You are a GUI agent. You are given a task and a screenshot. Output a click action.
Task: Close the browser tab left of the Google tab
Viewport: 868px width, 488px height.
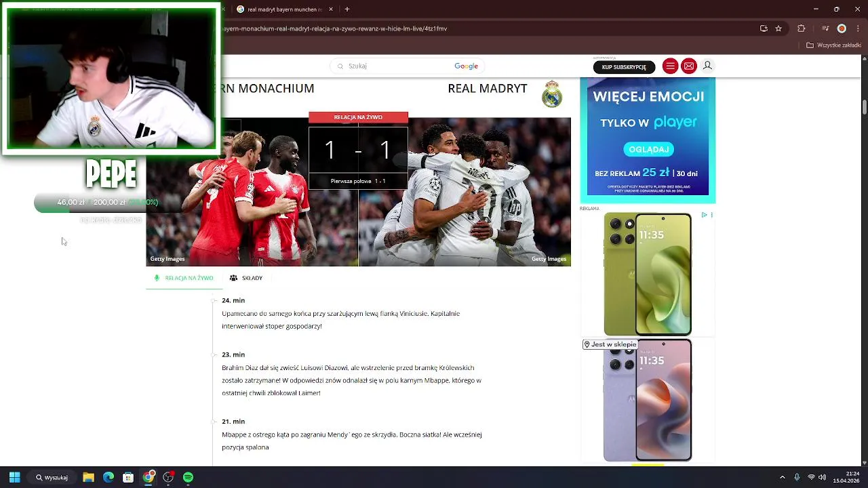click(x=223, y=9)
